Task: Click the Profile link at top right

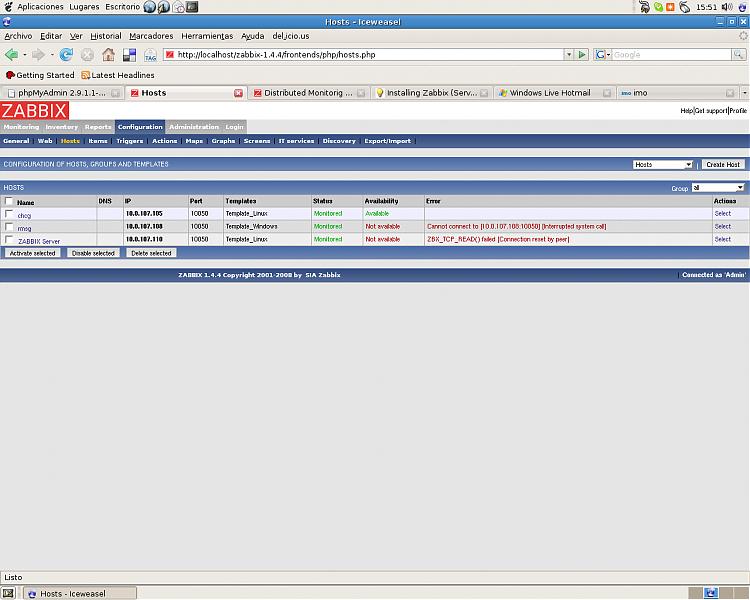Action: coord(738,111)
